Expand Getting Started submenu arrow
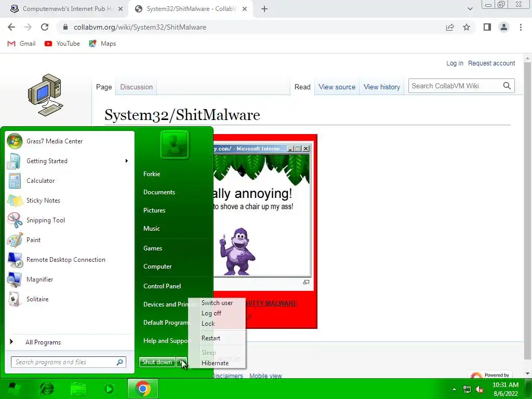This screenshot has width=532, height=399. (127, 161)
